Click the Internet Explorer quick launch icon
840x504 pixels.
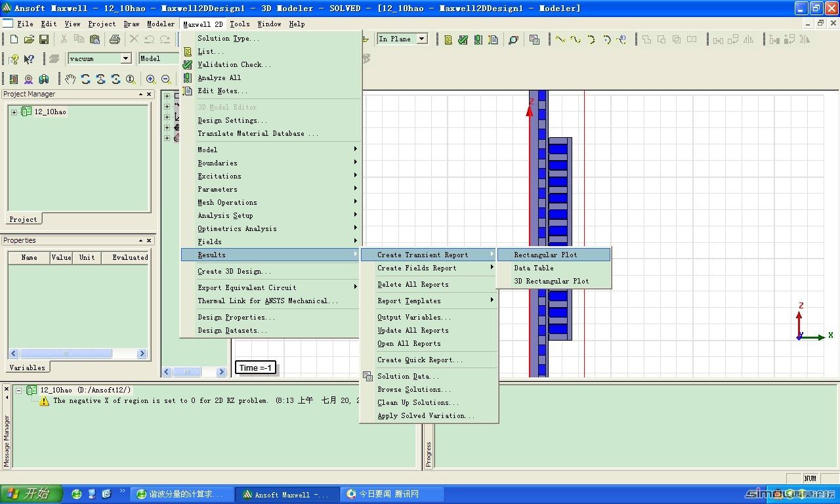[77, 493]
